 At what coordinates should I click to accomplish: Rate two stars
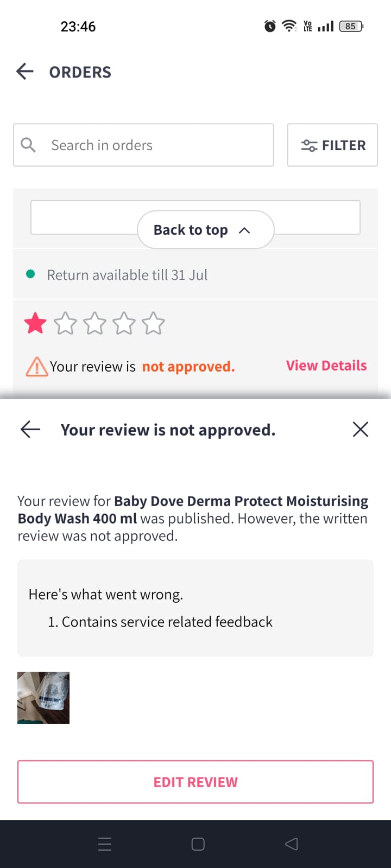point(66,323)
